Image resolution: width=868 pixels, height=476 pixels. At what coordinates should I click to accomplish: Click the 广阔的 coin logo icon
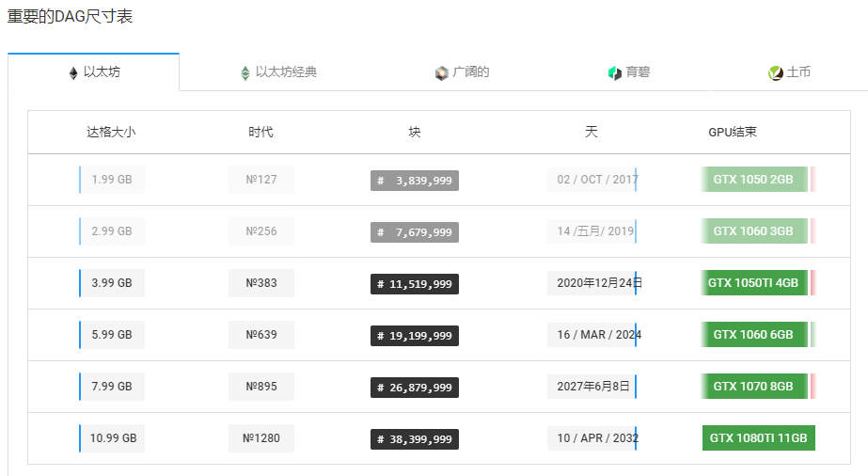click(x=441, y=73)
